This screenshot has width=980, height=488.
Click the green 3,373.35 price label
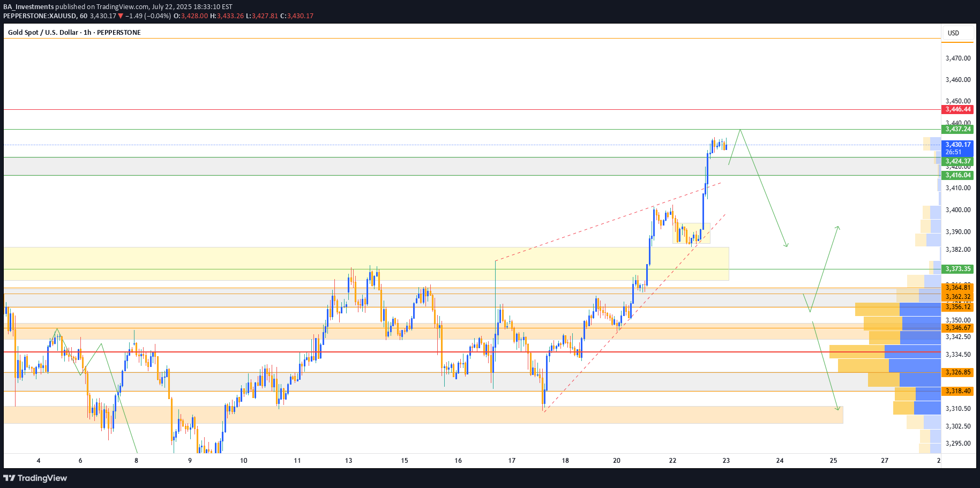coord(957,269)
